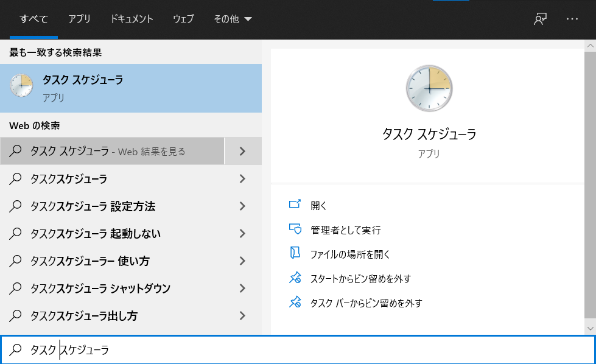The image size is (596, 364).
Task: Click magnifier icon of シャットダウン row
Action: tap(15, 288)
